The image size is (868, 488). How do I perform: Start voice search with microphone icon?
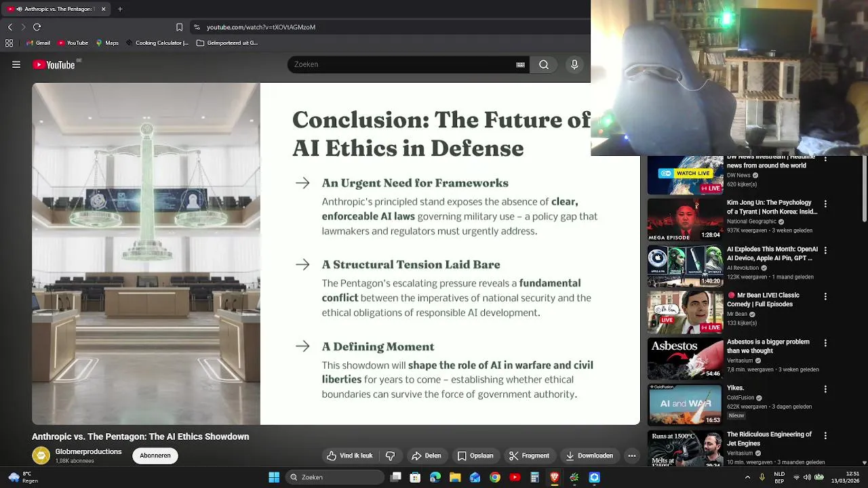[574, 64]
